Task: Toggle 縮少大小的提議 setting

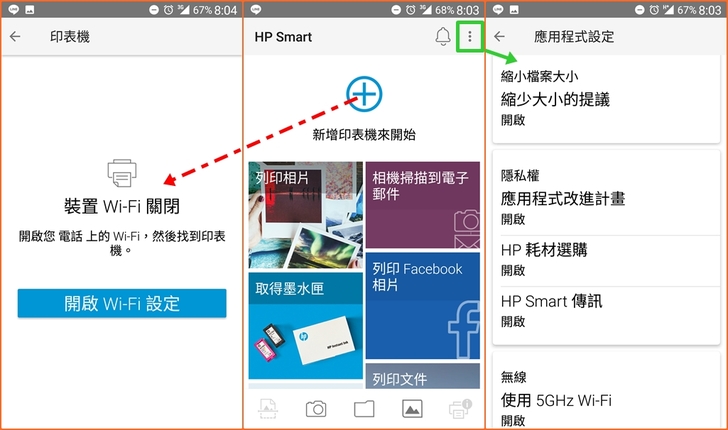Action: [606, 109]
